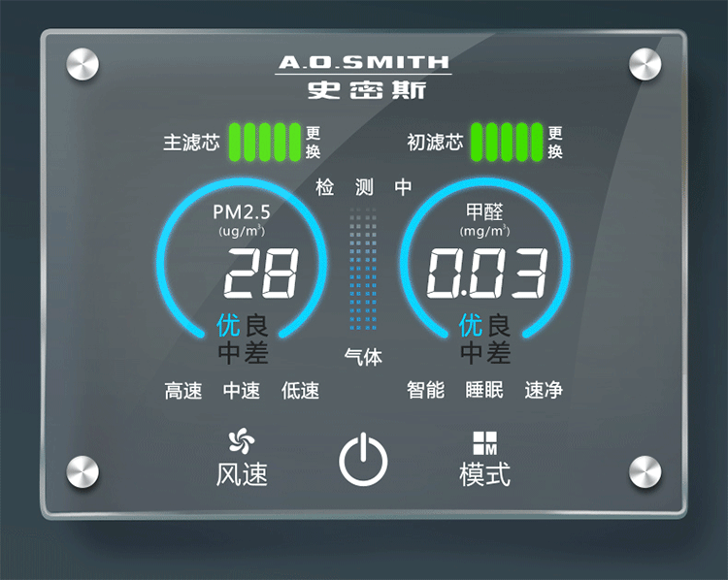Click the PM2.5 reading 28
Screen dimensions: 728x580
tap(261, 273)
